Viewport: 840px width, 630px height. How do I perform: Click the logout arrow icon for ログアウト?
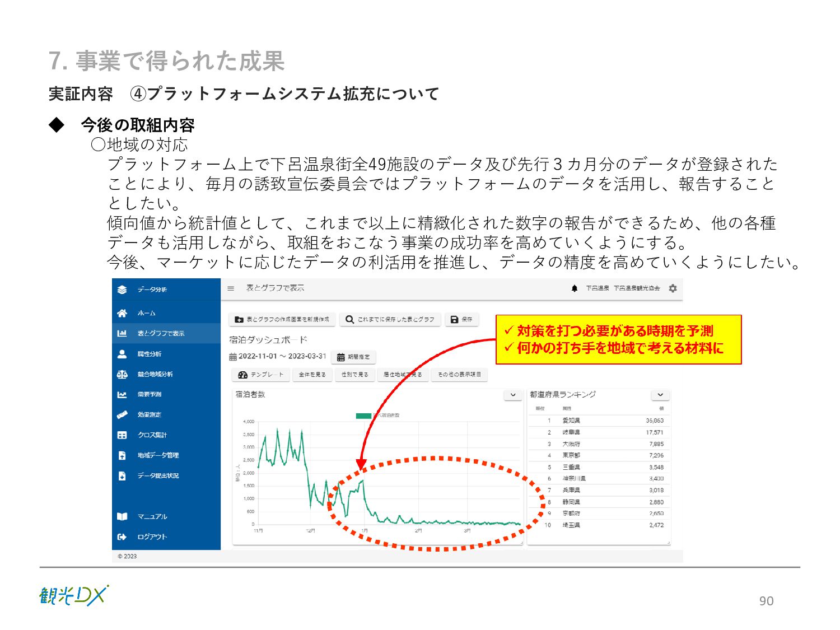122,536
